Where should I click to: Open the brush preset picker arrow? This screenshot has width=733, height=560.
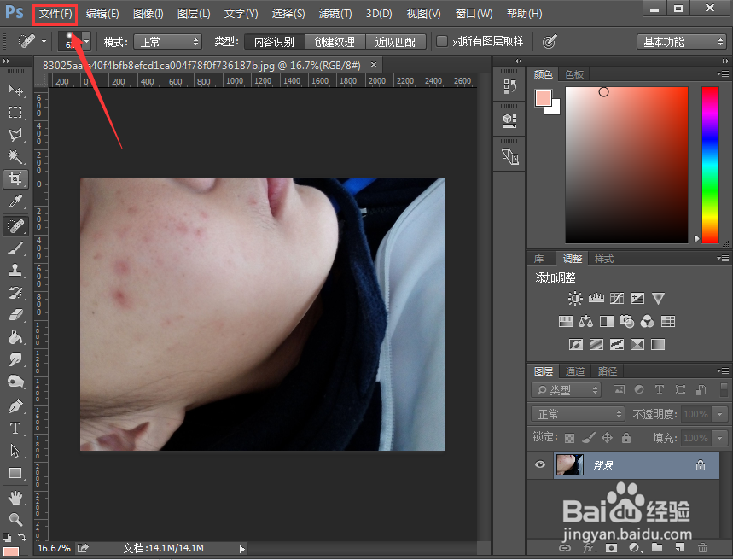pos(86,42)
